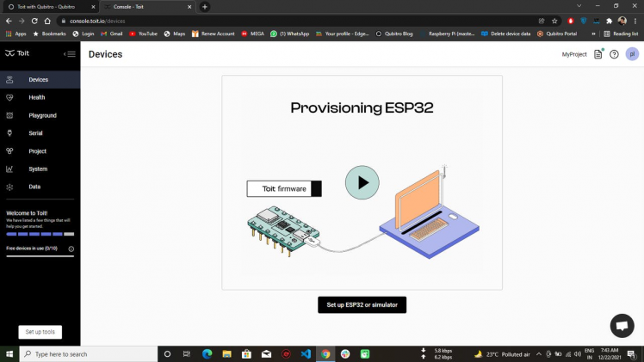Open Devices in the sidebar
The width and height of the screenshot is (644, 362).
[x=40, y=79]
